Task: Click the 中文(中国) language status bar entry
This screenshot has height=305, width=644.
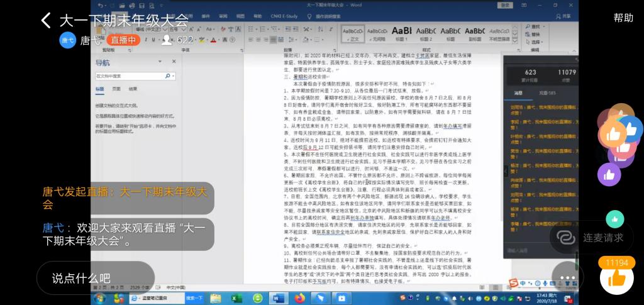Action: (x=176, y=287)
